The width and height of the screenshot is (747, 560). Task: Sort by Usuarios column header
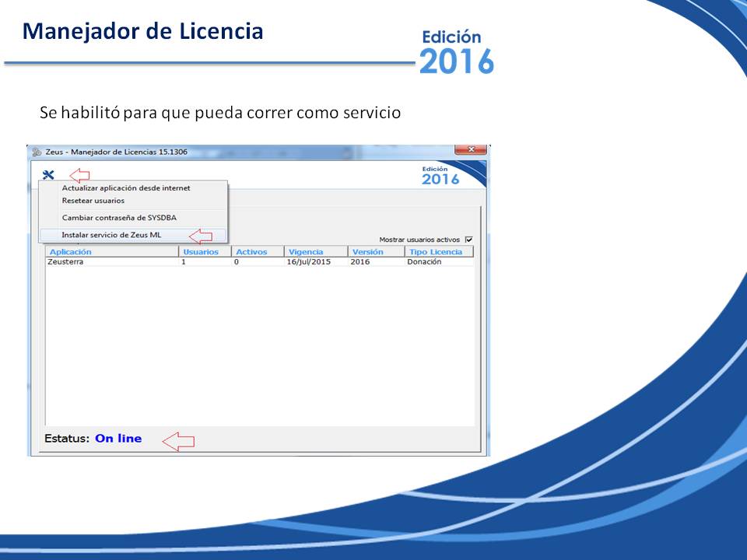(x=205, y=251)
